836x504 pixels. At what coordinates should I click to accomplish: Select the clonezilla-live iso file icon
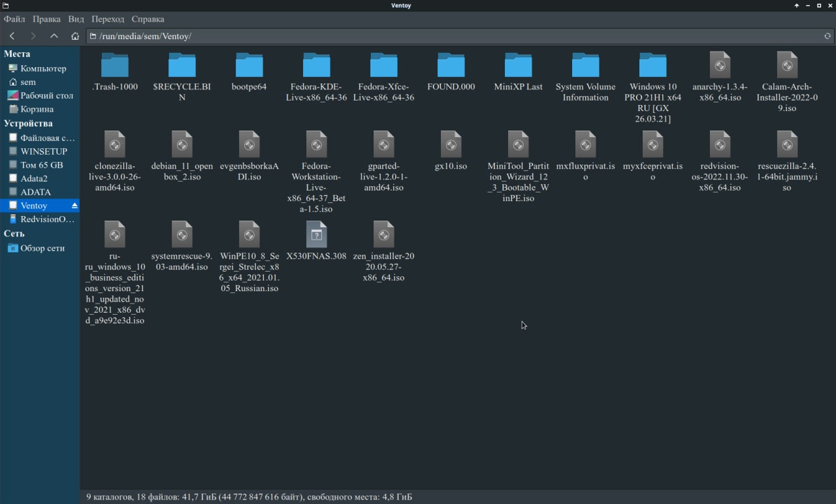[x=115, y=144]
